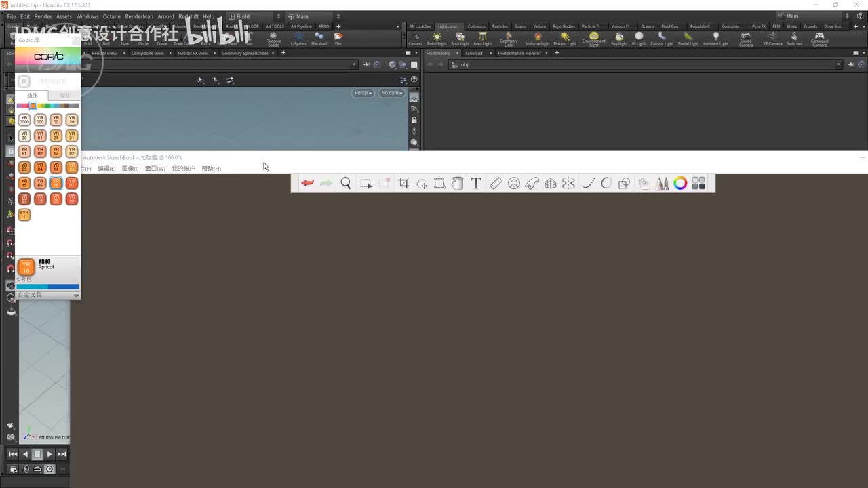Select the SketchBook text tool
868x488 pixels.
pos(476,183)
